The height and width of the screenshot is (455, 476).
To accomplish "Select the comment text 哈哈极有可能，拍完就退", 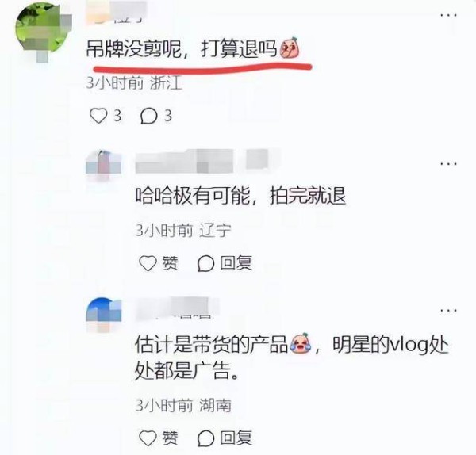I will coord(240,196).
